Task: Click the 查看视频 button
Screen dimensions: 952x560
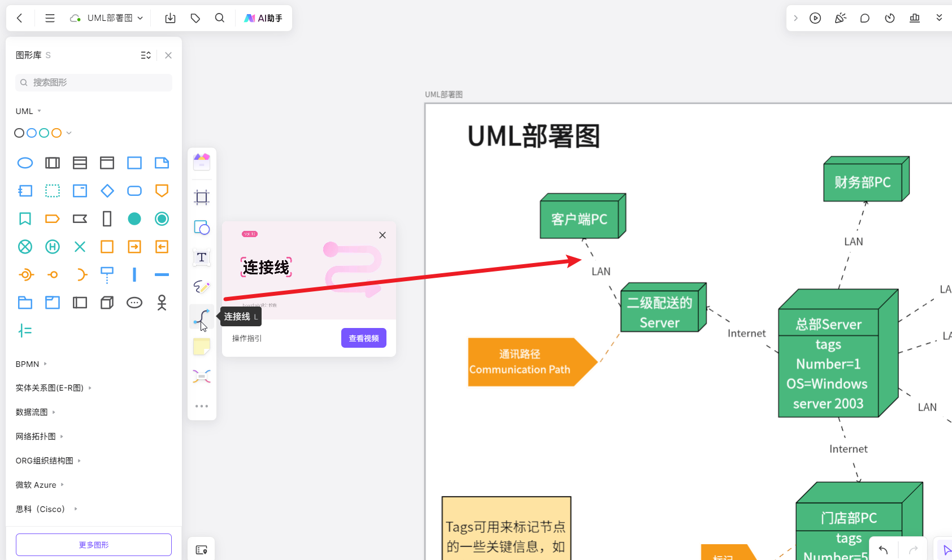Action: (x=363, y=338)
